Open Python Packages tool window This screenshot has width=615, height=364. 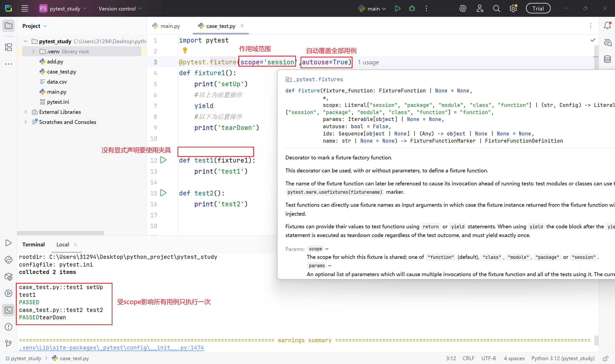(x=9, y=277)
